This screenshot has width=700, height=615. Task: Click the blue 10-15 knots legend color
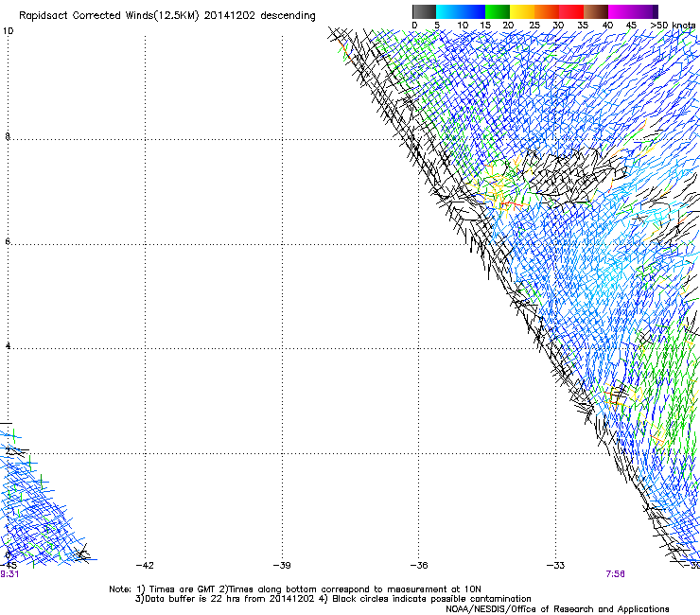click(x=473, y=11)
